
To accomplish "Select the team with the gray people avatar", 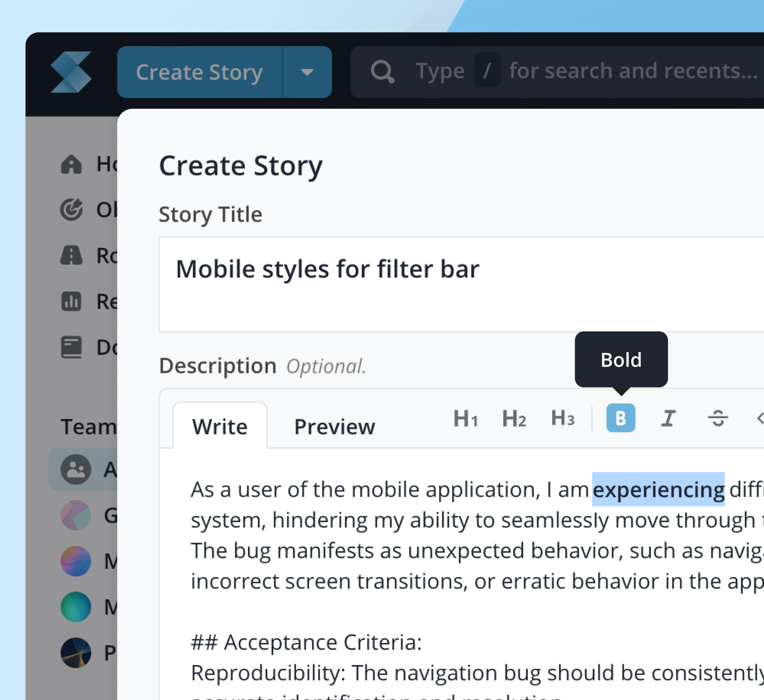I will pos(76,469).
